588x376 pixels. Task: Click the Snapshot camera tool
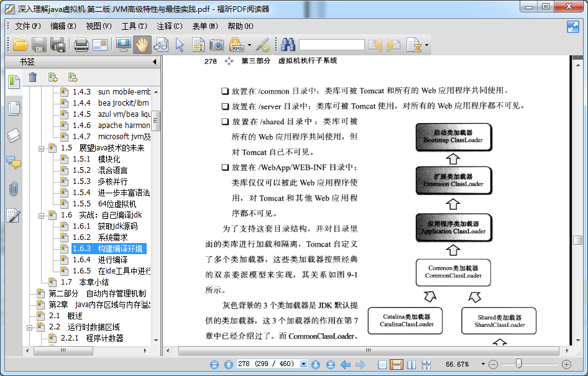coord(216,45)
